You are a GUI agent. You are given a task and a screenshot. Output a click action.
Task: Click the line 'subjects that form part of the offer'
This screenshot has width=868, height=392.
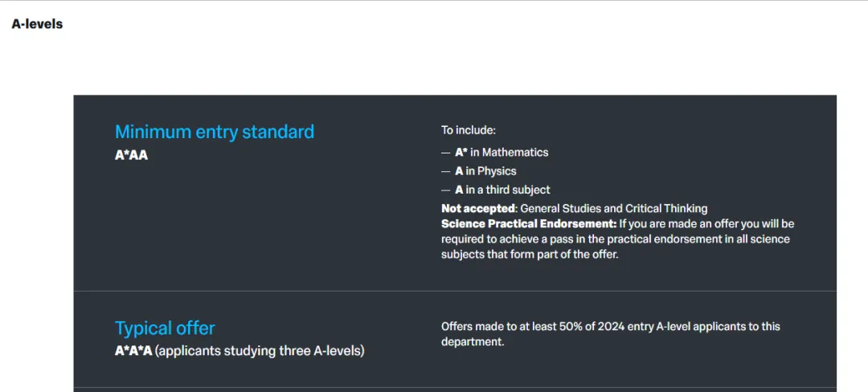click(530, 255)
